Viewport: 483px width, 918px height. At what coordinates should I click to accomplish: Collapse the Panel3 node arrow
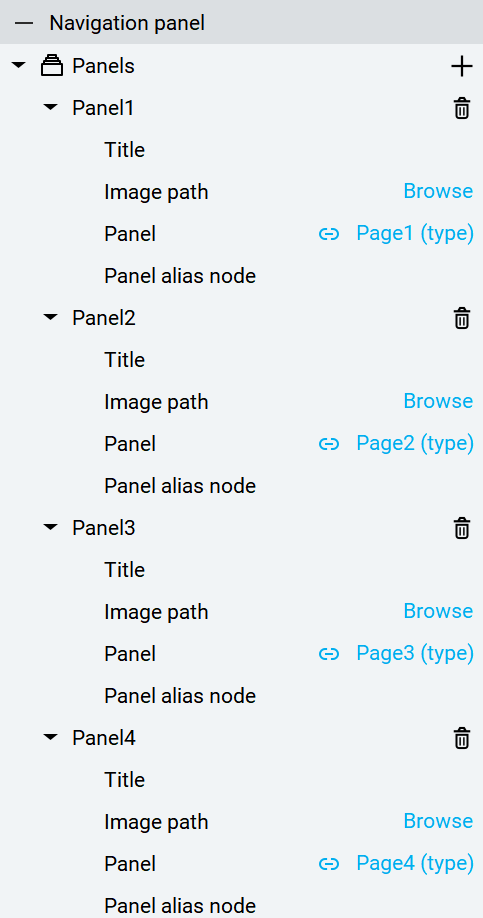click(x=52, y=527)
